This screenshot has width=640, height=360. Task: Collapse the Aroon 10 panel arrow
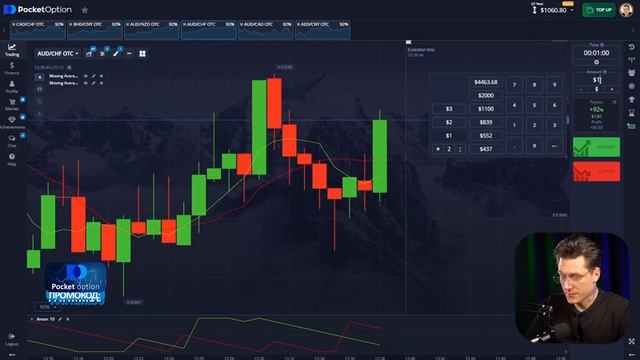(x=31, y=319)
